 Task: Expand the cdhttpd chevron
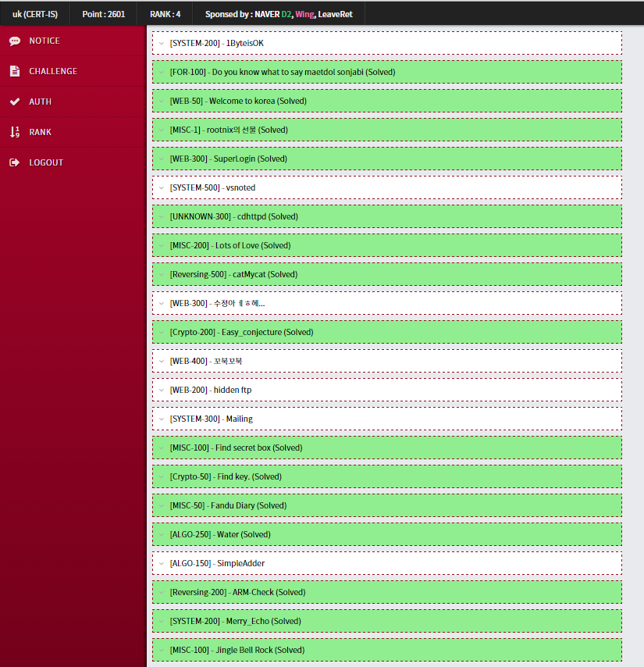pyautogui.click(x=162, y=217)
